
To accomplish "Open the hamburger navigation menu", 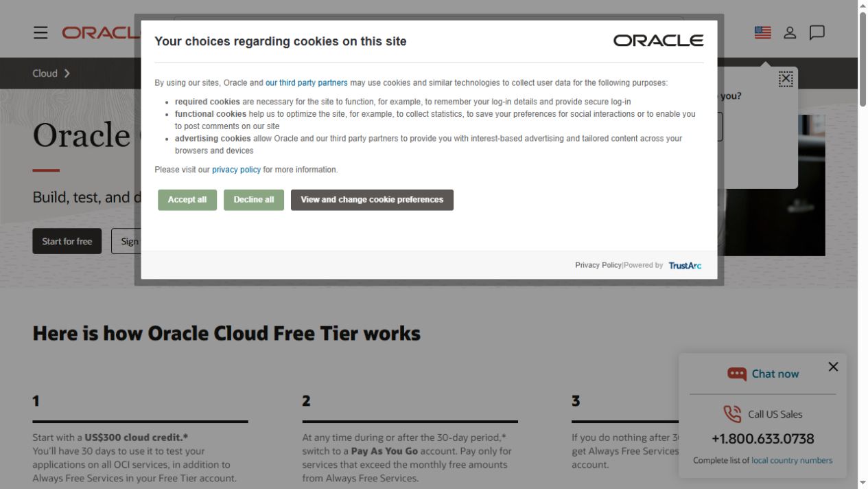I will pos(40,32).
